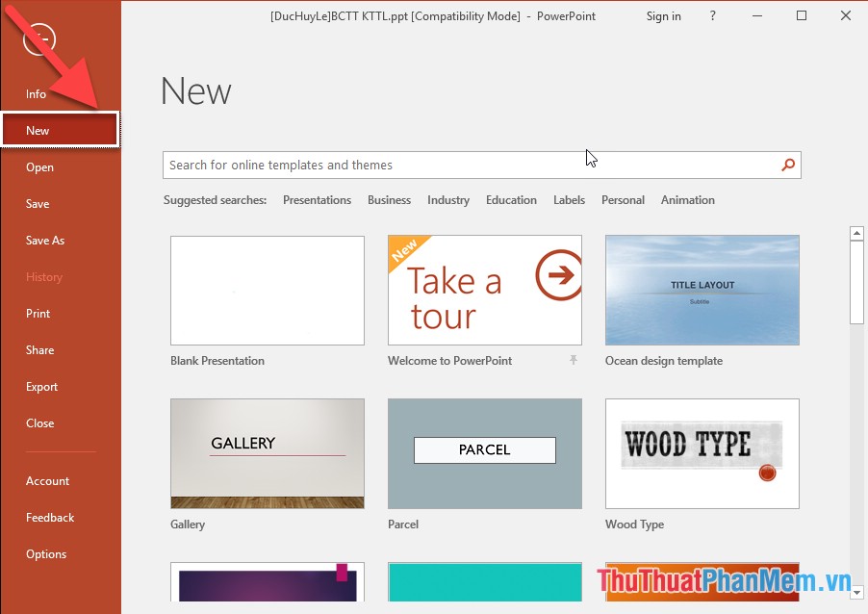Click the Welcome to PowerPoint label
Screen dimensions: 868x614
(449, 361)
